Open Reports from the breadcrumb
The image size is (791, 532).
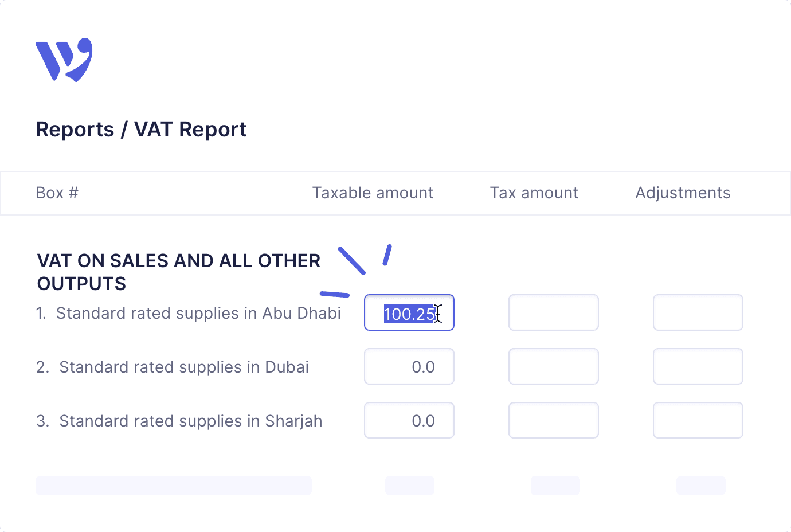coord(75,129)
